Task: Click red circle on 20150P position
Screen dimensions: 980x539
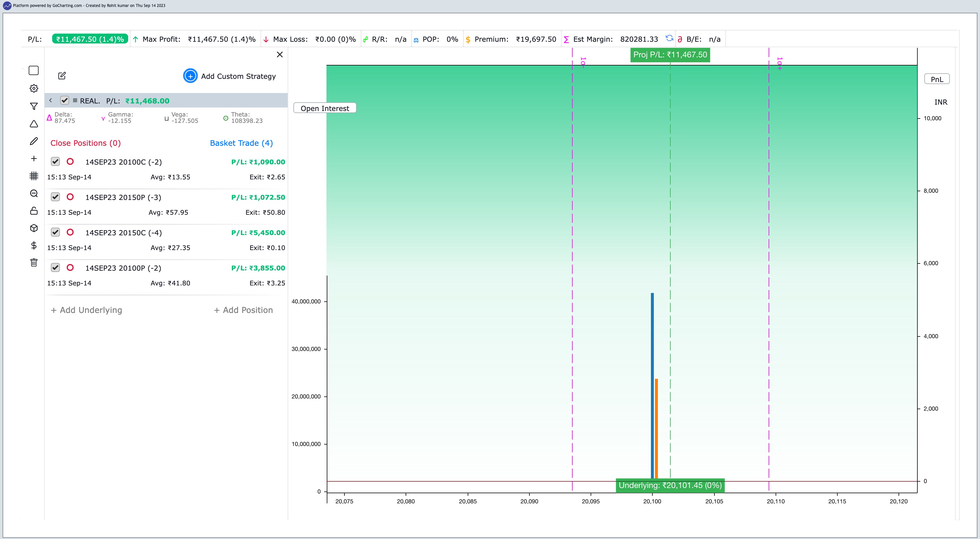Action: click(70, 197)
